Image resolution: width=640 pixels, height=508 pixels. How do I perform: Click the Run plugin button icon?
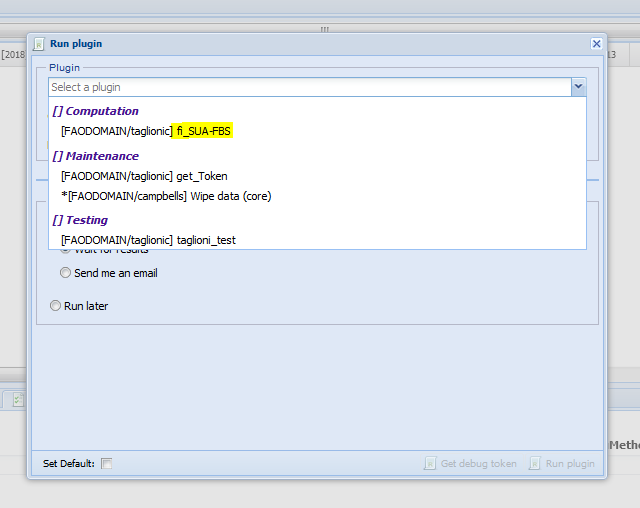coord(535,464)
